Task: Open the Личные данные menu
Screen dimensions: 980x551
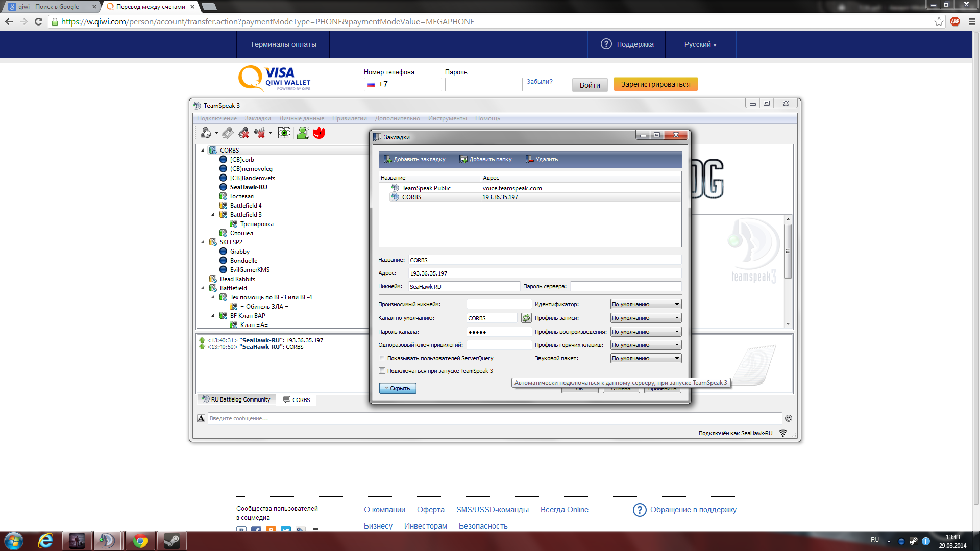Action: (302, 118)
